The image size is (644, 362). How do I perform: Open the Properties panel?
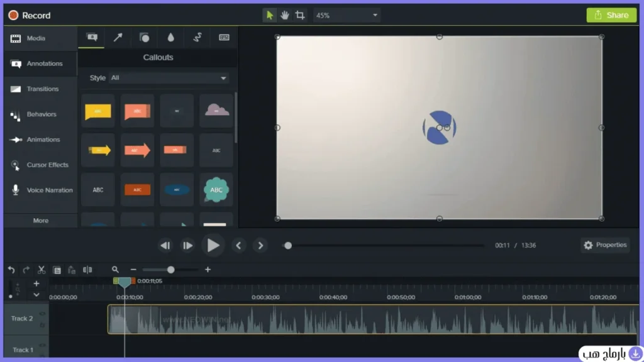(605, 245)
